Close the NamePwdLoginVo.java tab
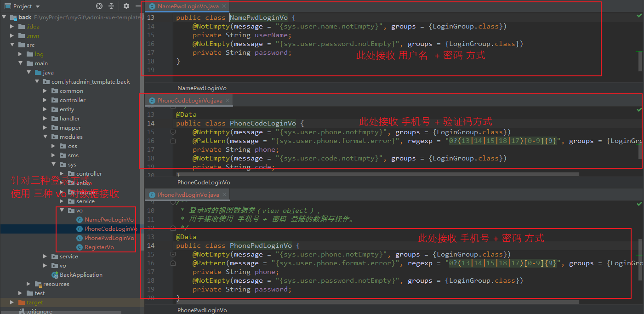Image resolution: width=644 pixels, height=314 pixels. click(x=224, y=6)
